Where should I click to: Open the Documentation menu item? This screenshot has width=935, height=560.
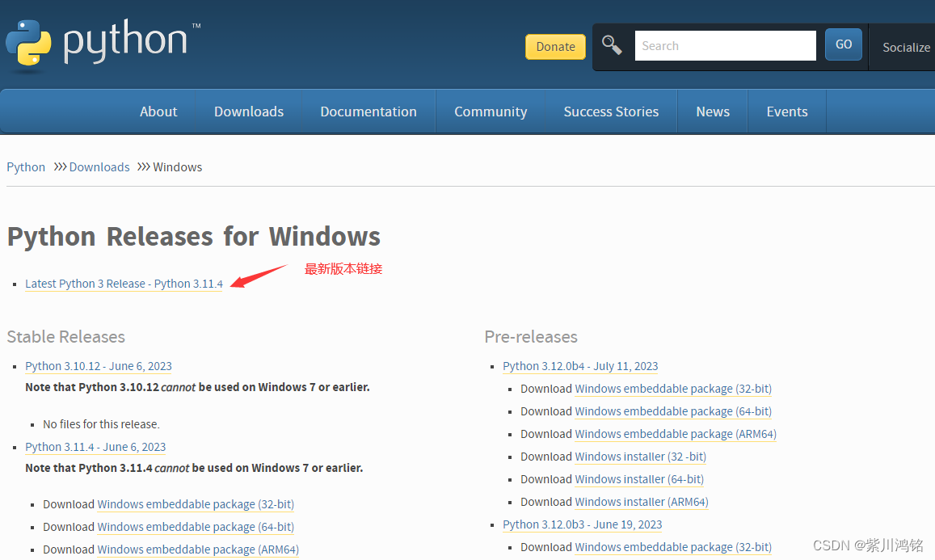368,111
